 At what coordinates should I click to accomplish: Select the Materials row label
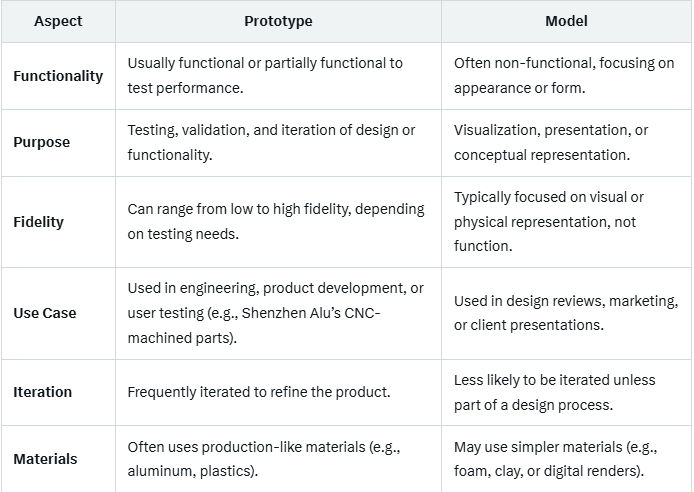click(45, 459)
